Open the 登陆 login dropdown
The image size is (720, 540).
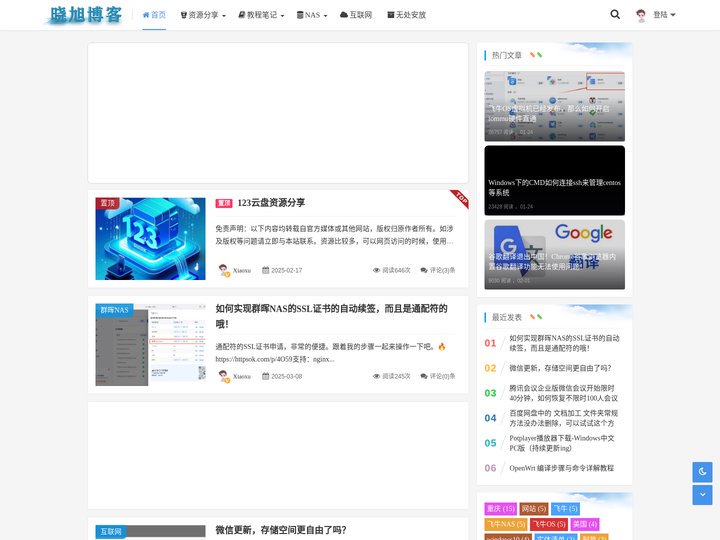click(664, 15)
